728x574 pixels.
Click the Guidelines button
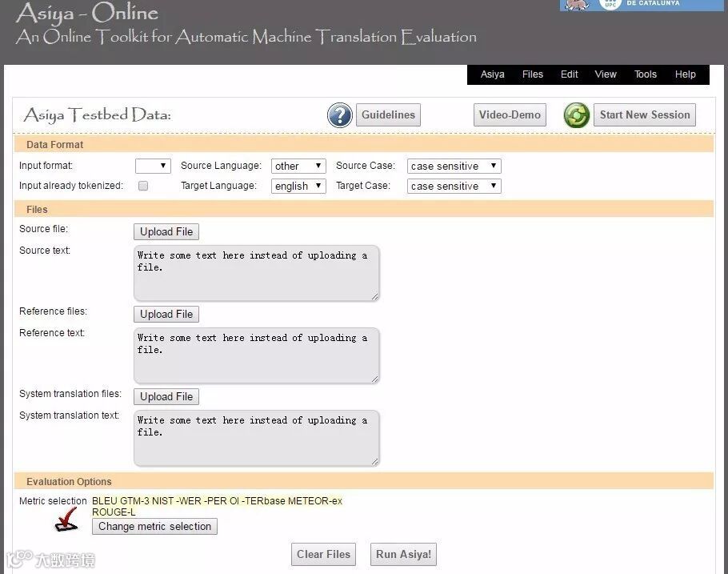(388, 114)
